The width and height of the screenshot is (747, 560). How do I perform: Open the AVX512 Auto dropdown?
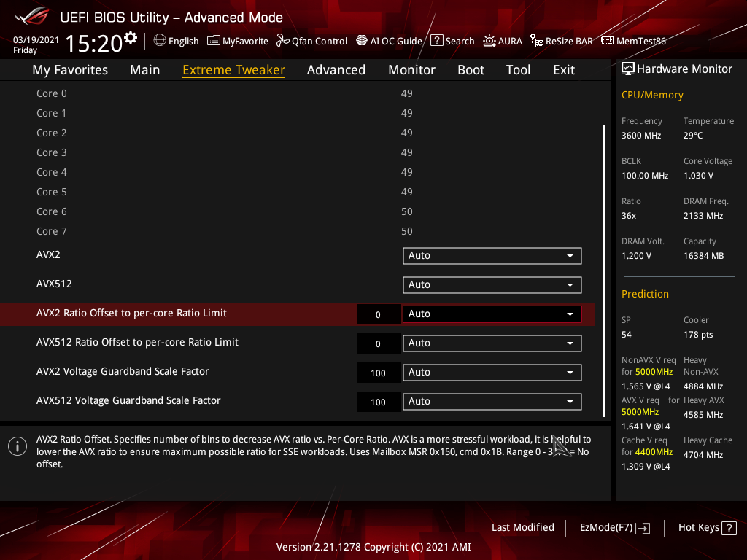pos(492,285)
